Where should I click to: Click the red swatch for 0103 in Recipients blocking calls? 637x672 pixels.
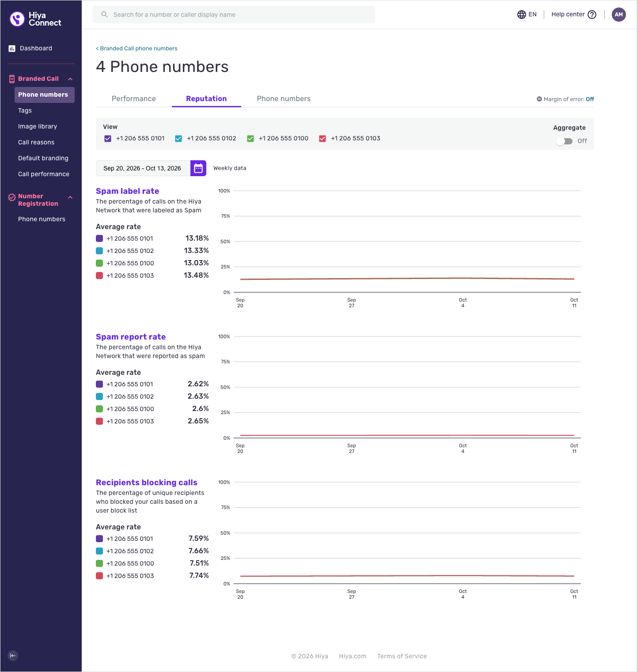coord(99,576)
